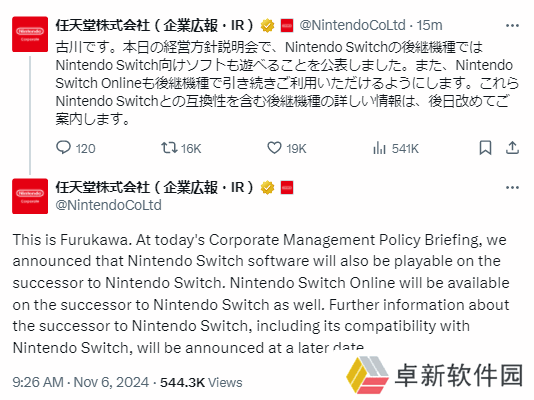Open the @NintendoCoLtd handle in the first tweet
Viewport: 534px width, 400px height.
[x=352, y=26]
